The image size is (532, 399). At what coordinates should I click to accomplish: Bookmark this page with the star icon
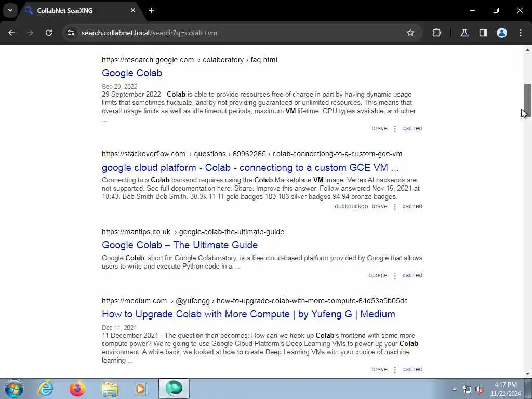[x=410, y=33]
